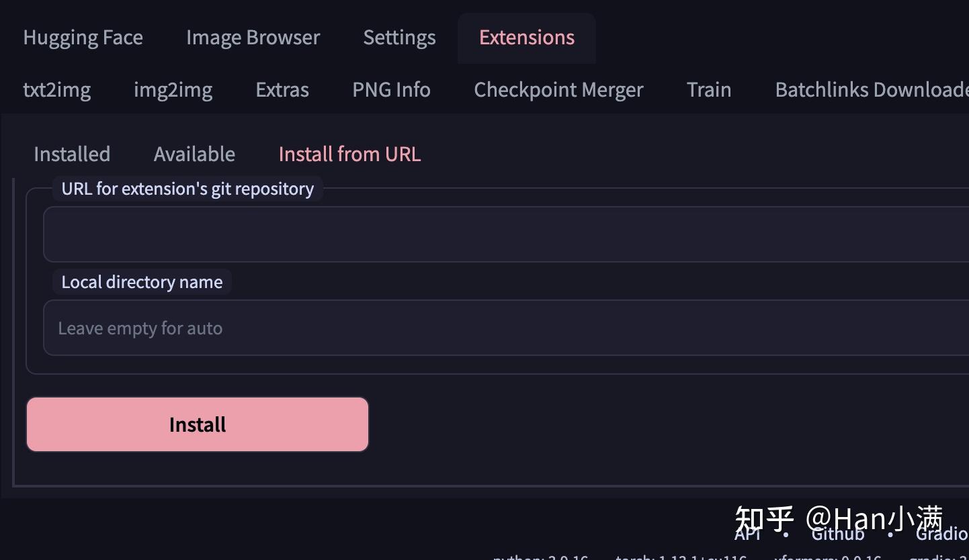Show the Installed extensions sub-tab
969x560 pixels.
pos(72,154)
